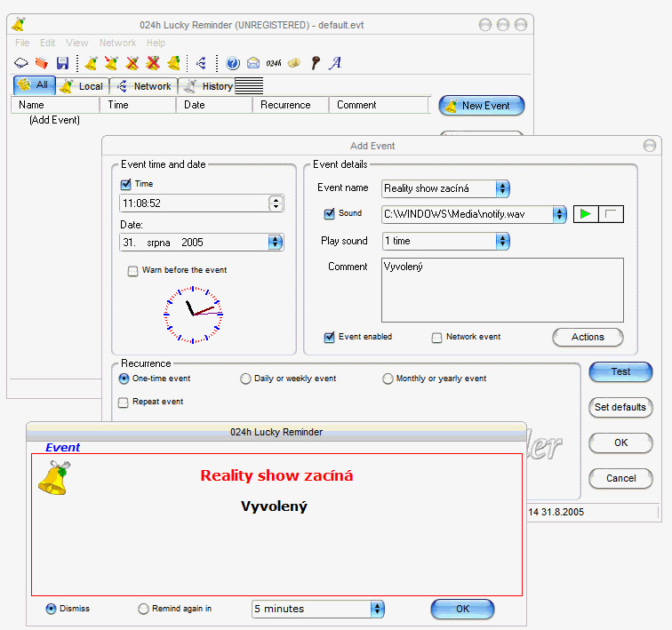Click the stacked bells copy icon
Image resolution: width=672 pixels, height=630 pixels.
click(x=173, y=63)
